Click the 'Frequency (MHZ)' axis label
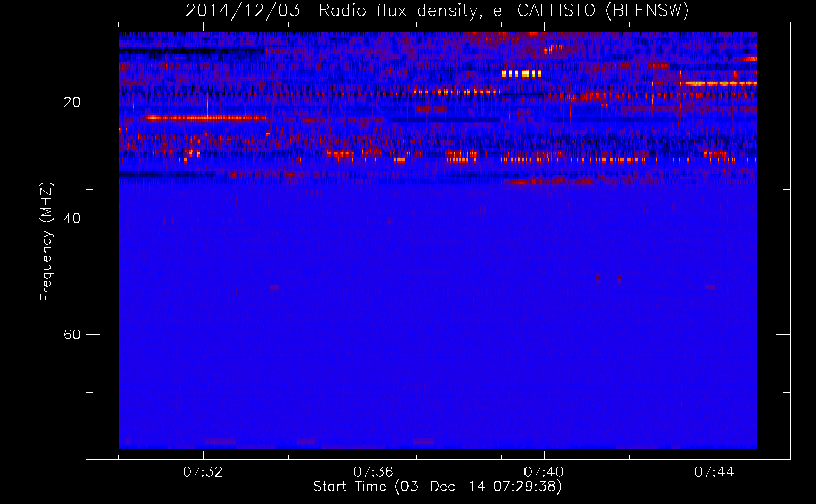Viewport: 816px width, 504px height. 46,242
